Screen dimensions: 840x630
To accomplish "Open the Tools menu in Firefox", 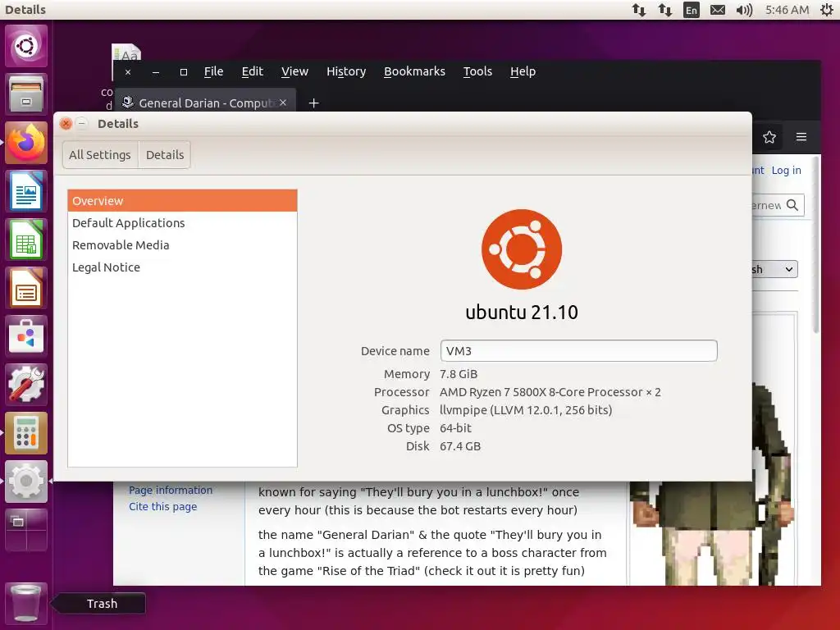I will [478, 71].
